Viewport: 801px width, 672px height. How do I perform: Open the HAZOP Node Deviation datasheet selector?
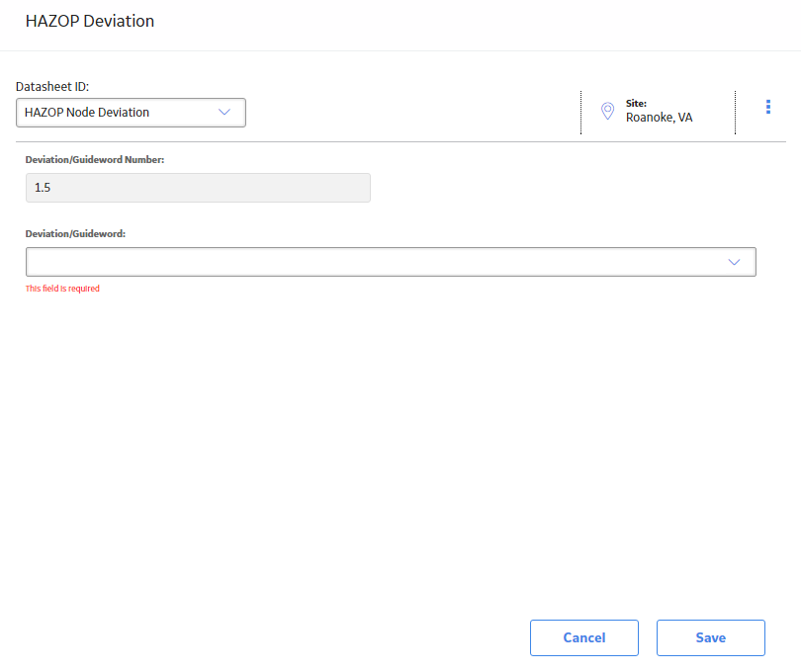(x=131, y=113)
